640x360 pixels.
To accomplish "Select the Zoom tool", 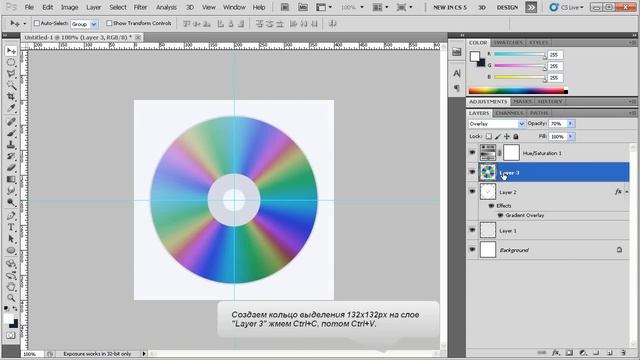I will point(11,298).
